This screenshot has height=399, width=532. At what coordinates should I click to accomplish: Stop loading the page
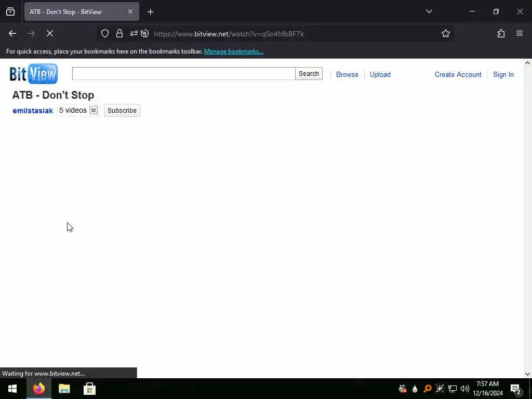click(x=50, y=34)
